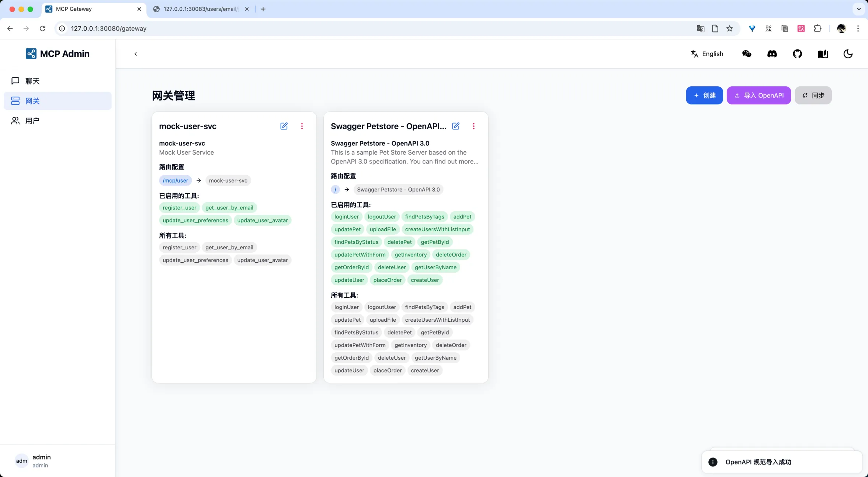Select the 网关 gateway menu item
This screenshot has height=477, width=868.
[x=58, y=101]
